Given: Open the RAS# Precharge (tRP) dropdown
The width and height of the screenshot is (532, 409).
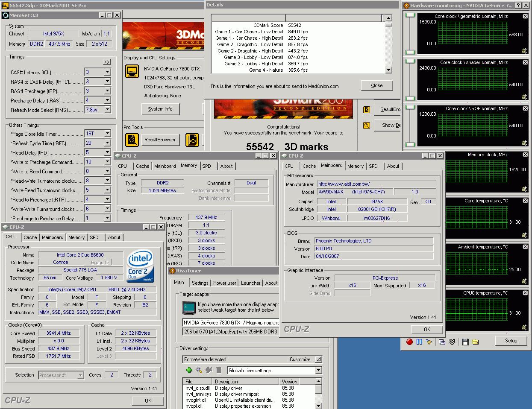Looking at the screenshot, I should coord(107,91).
